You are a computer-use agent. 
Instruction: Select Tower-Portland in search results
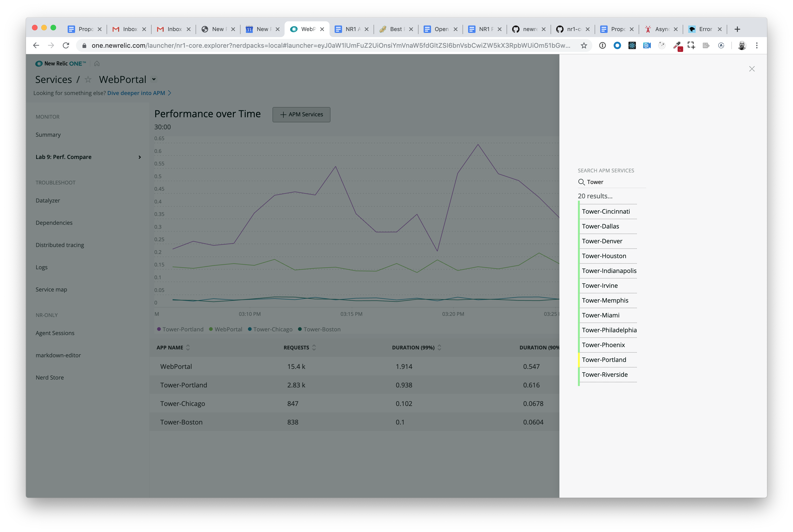(604, 360)
